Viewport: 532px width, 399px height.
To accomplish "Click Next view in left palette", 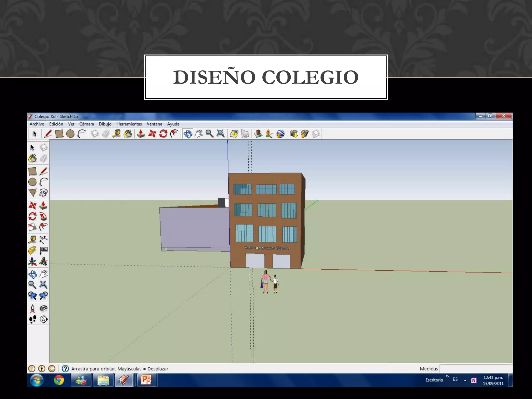I will tap(43, 296).
